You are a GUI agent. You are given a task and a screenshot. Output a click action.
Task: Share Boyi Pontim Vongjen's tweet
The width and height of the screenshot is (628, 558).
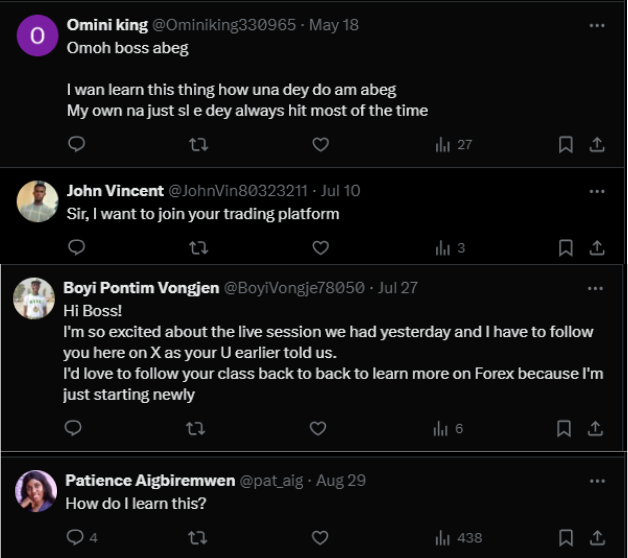pyautogui.click(x=596, y=428)
